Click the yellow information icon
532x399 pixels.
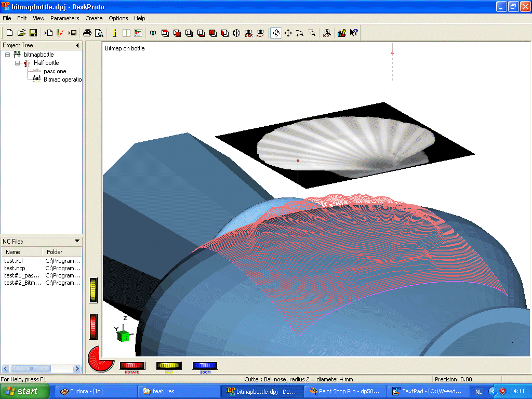coord(114,33)
